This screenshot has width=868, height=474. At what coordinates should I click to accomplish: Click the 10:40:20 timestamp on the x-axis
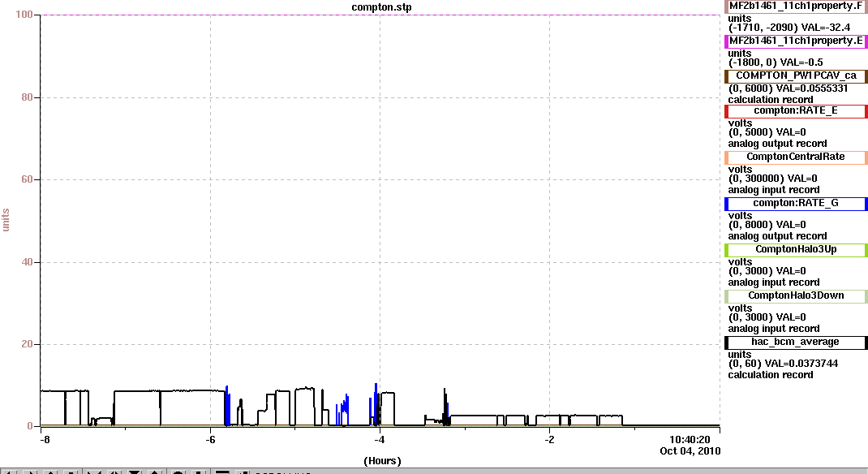pyautogui.click(x=690, y=440)
